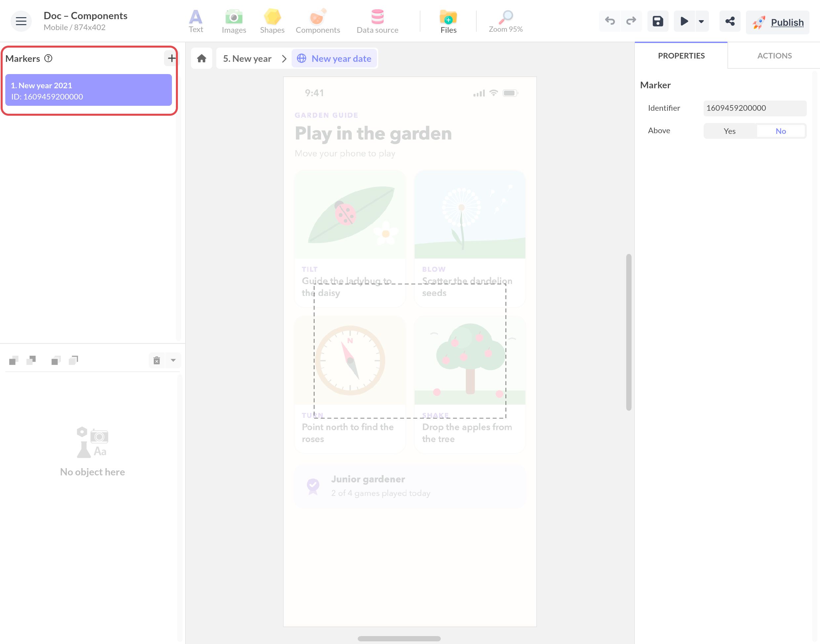Image resolution: width=820 pixels, height=644 pixels.
Task: Click the canvas vertical scrollbar
Action: 629,332
